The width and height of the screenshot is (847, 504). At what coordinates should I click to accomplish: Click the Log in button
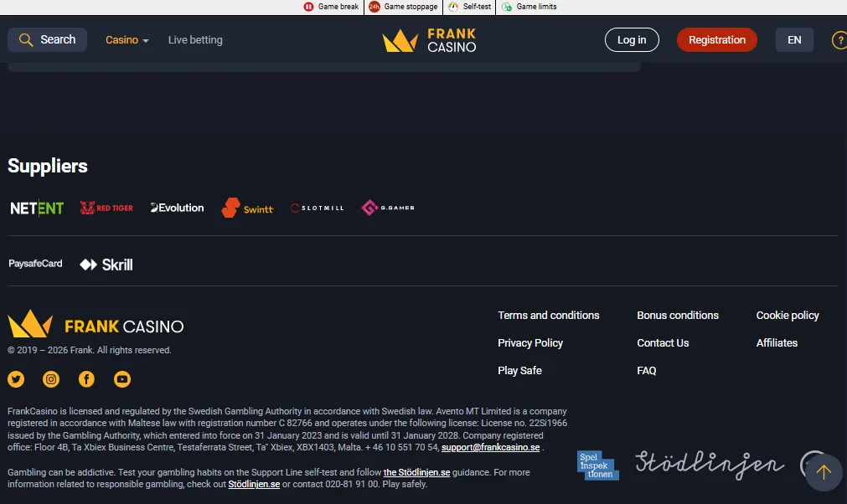(632, 40)
